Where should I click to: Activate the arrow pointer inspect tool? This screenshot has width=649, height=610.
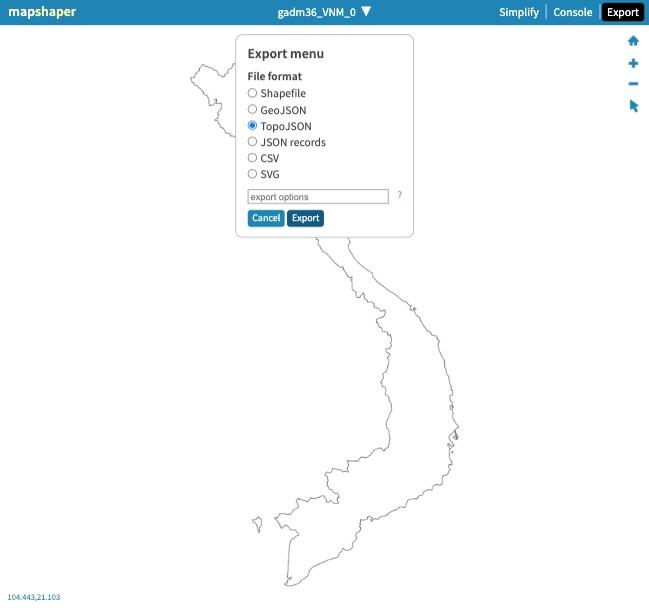tap(633, 106)
